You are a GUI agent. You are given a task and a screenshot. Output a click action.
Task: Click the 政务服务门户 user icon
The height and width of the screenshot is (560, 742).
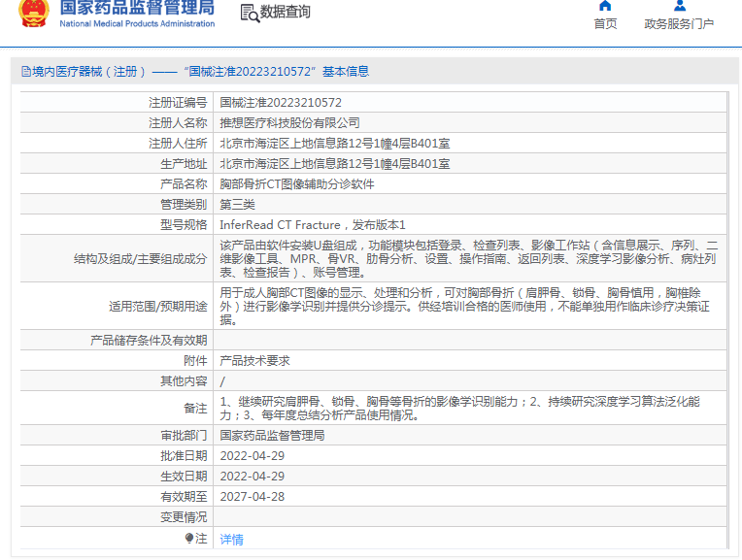tap(680, 6)
